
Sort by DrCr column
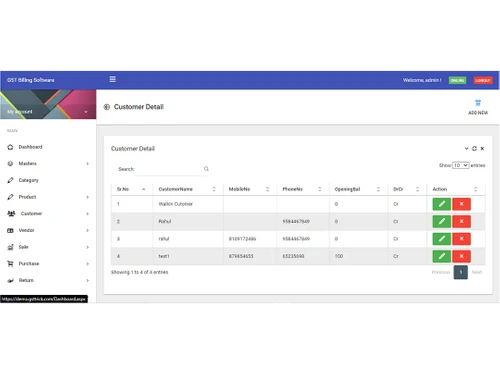(407, 189)
